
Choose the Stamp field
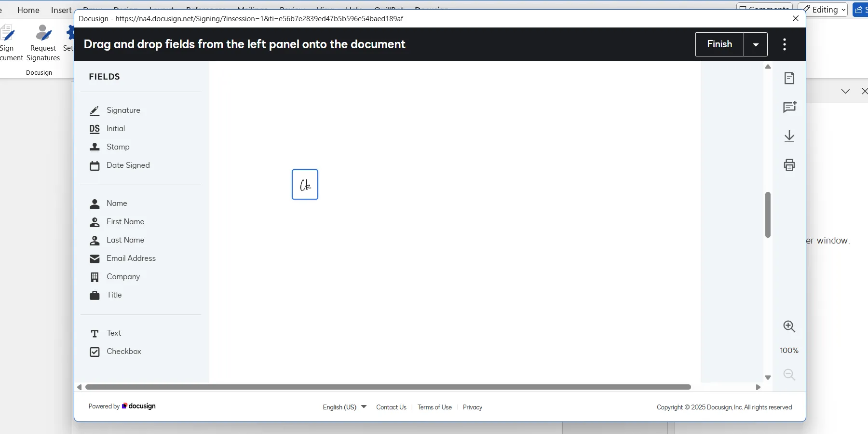(x=118, y=147)
